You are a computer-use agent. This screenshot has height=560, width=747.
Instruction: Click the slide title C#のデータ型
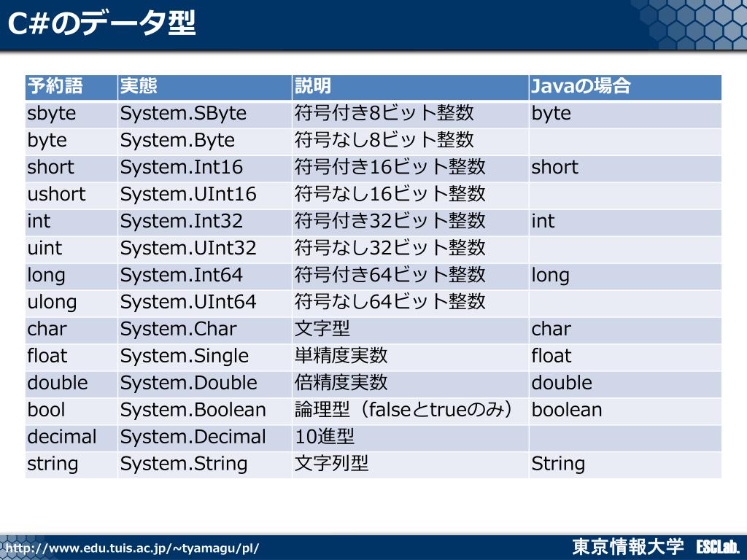pyautogui.click(x=101, y=23)
